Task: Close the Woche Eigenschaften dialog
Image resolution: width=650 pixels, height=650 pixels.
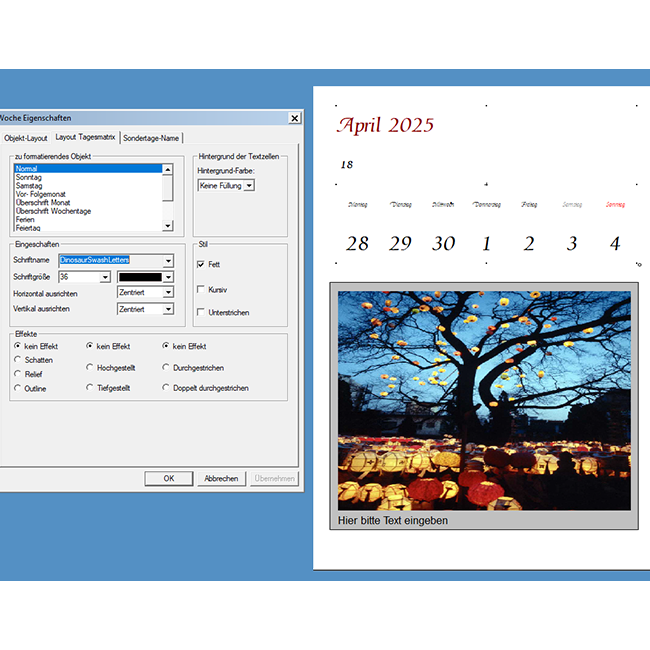Action: click(294, 118)
